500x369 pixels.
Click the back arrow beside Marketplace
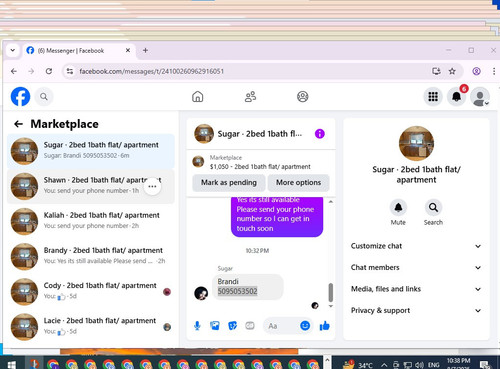point(18,124)
